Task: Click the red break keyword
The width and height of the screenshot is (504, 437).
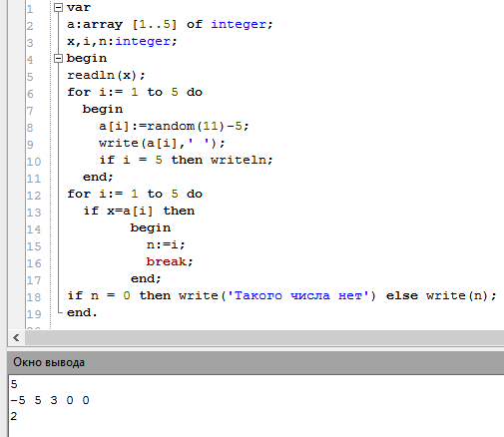Action: [x=166, y=261]
